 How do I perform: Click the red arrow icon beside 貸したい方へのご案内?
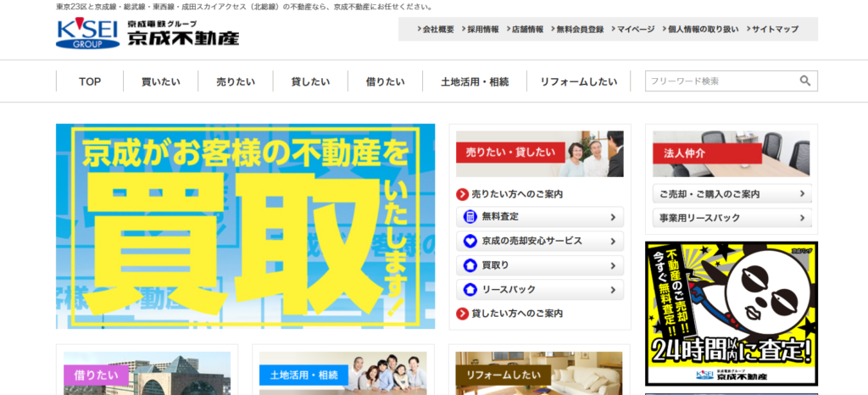[x=462, y=314]
